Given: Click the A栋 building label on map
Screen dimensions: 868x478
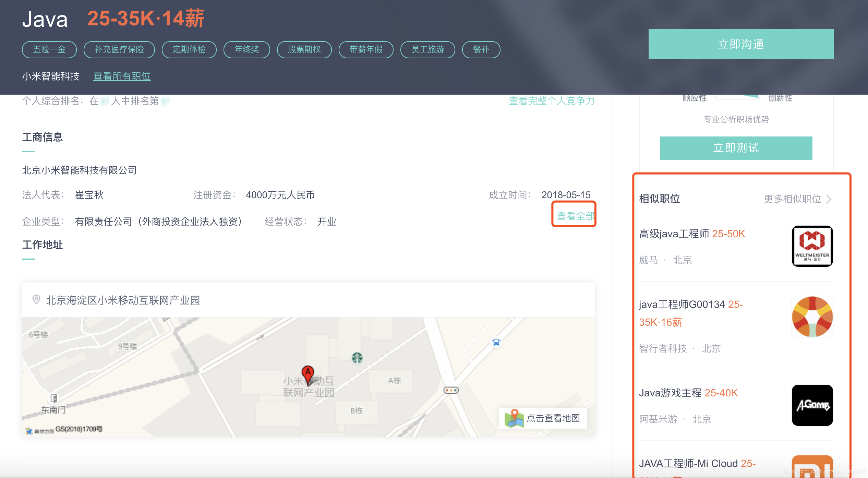Looking at the screenshot, I should click(395, 381).
